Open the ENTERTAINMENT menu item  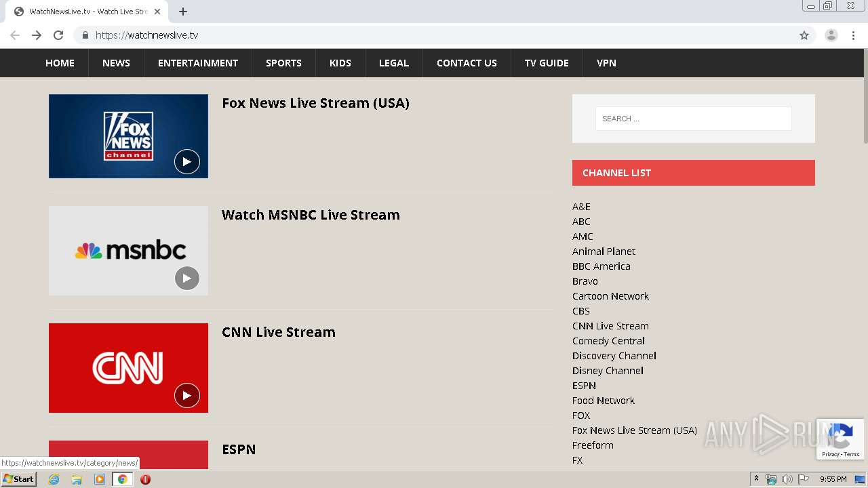click(198, 63)
